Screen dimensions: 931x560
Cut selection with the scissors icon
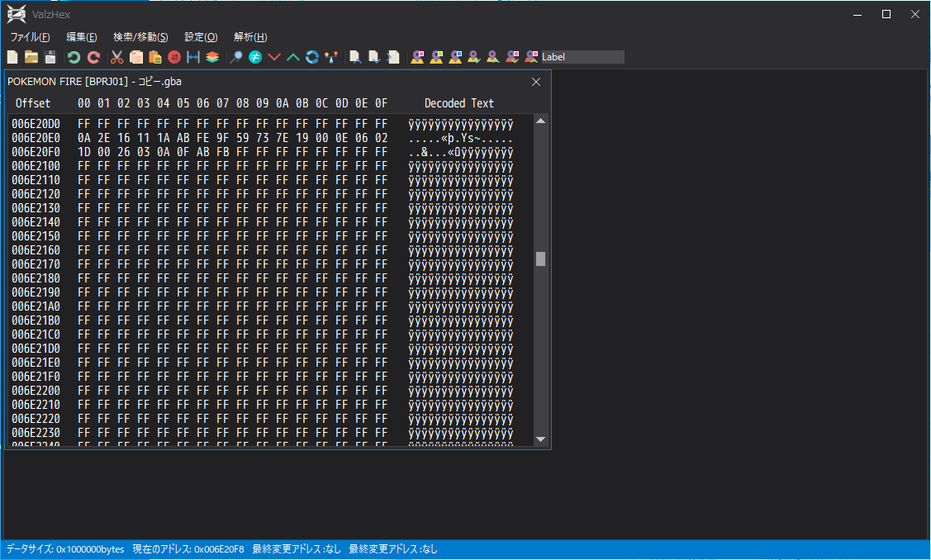click(117, 57)
